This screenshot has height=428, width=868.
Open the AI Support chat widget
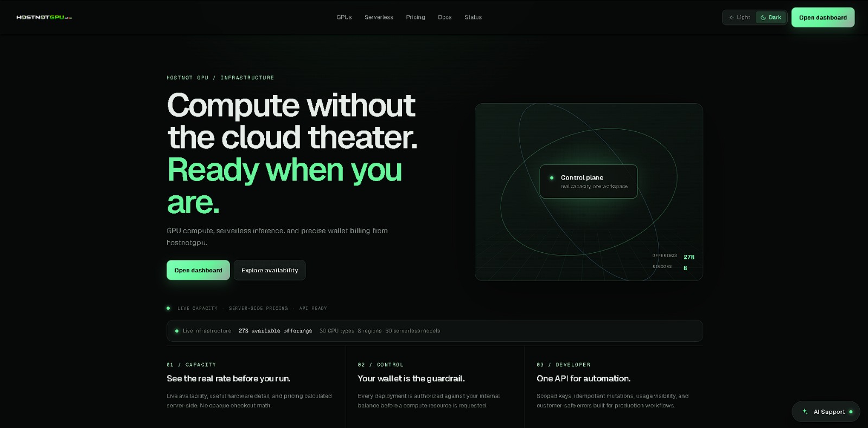click(826, 412)
